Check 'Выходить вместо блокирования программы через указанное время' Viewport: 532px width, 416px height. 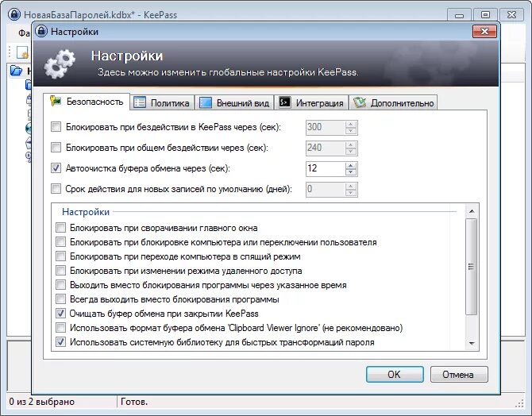coord(60,284)
